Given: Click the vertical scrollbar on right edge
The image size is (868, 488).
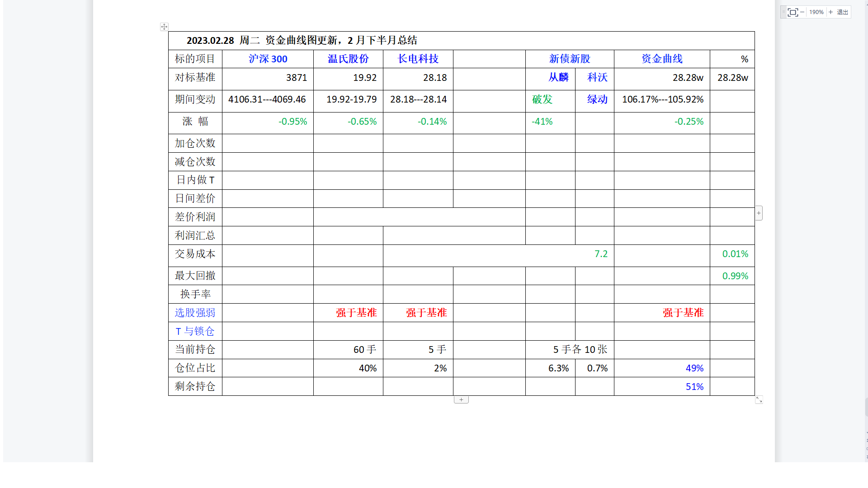Looking at the screenshot, I should (x=866, y=407).
